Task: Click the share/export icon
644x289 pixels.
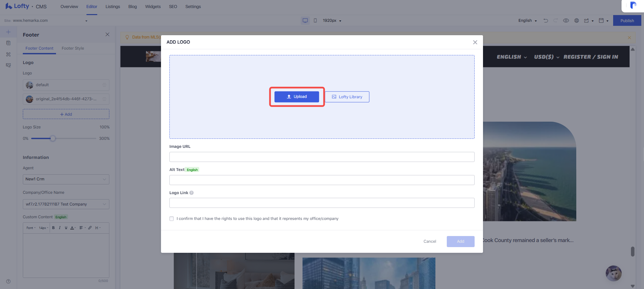Action: tap(586, 20)
